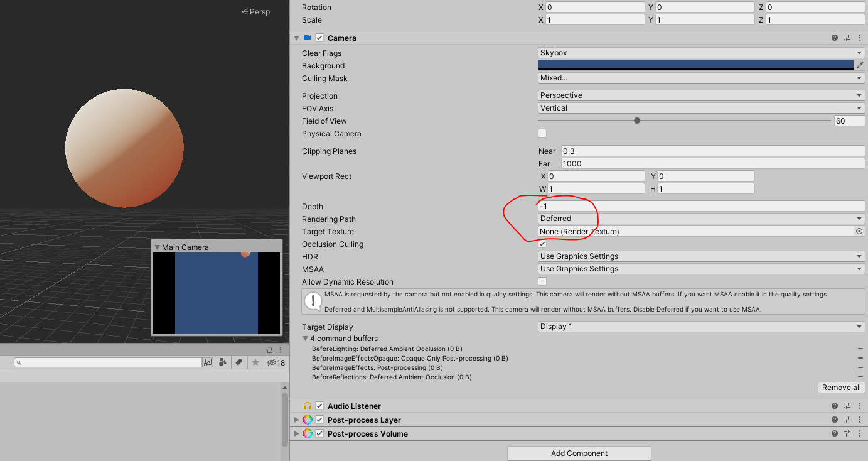Click the label filter tag icon
868x461 pixels.
pyautogui.click(x=238, y=362)
